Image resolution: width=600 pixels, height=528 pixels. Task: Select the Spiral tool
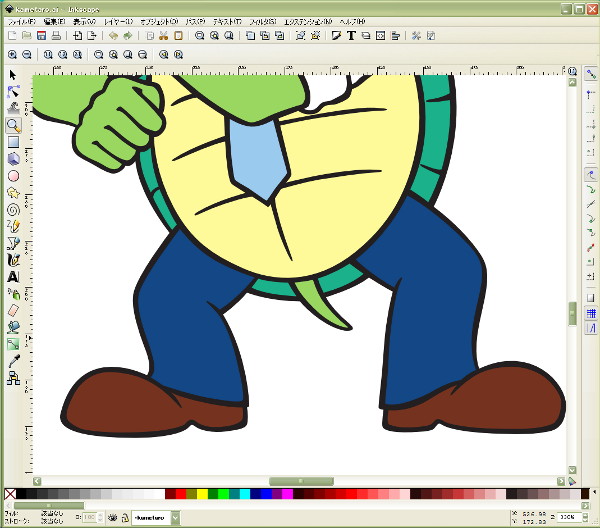13,210
